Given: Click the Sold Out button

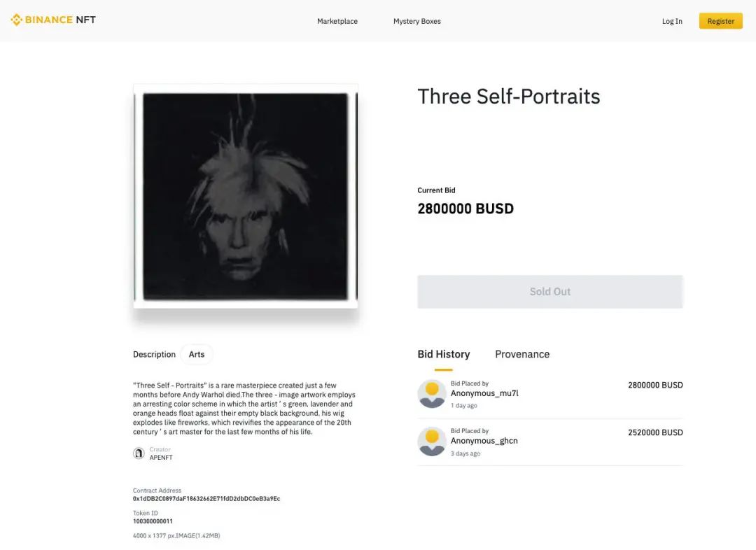Looking at the screenshot, I should click(x=550, y=292).
